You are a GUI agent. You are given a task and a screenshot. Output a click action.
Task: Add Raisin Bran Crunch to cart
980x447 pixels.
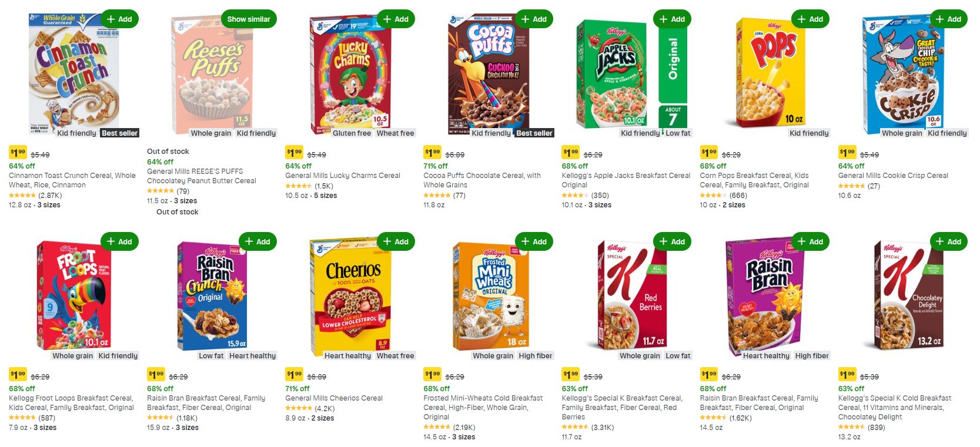click(x=257, y=241)
